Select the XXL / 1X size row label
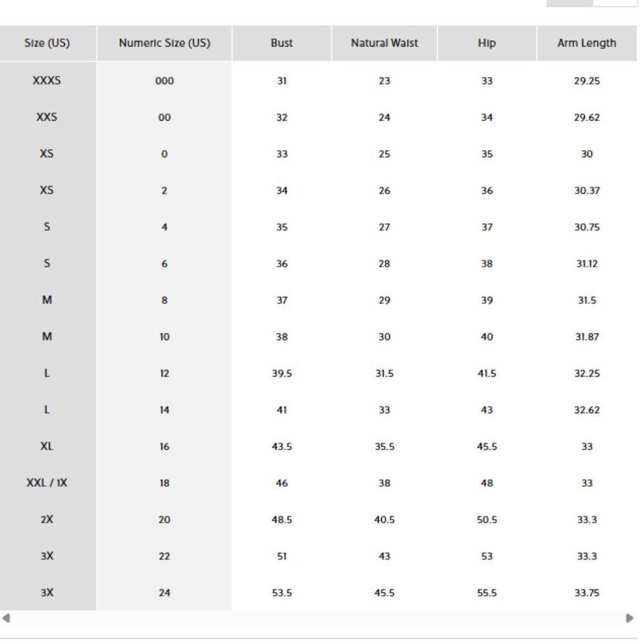 (x=47, y=482)
